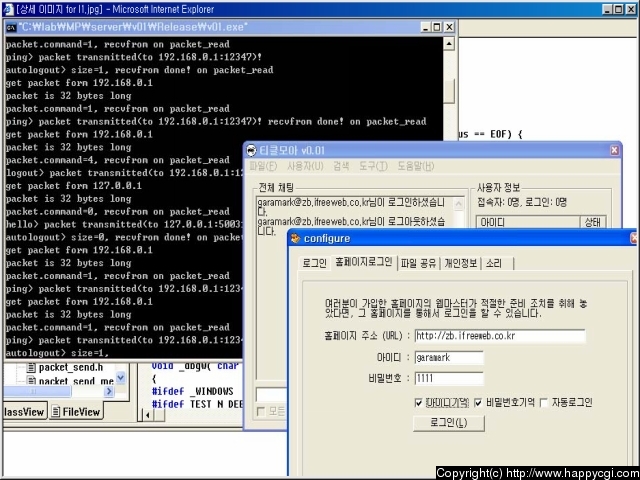The height and width of the screenshot is (480, 640).
Task: Open the 검색 menu in 티클모아
Action: tap(341, 166)
